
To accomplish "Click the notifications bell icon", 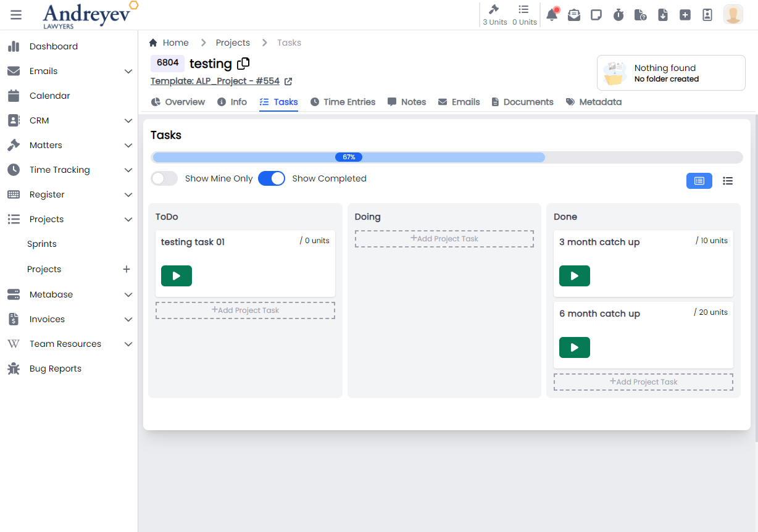I will [x=552, y=15].
